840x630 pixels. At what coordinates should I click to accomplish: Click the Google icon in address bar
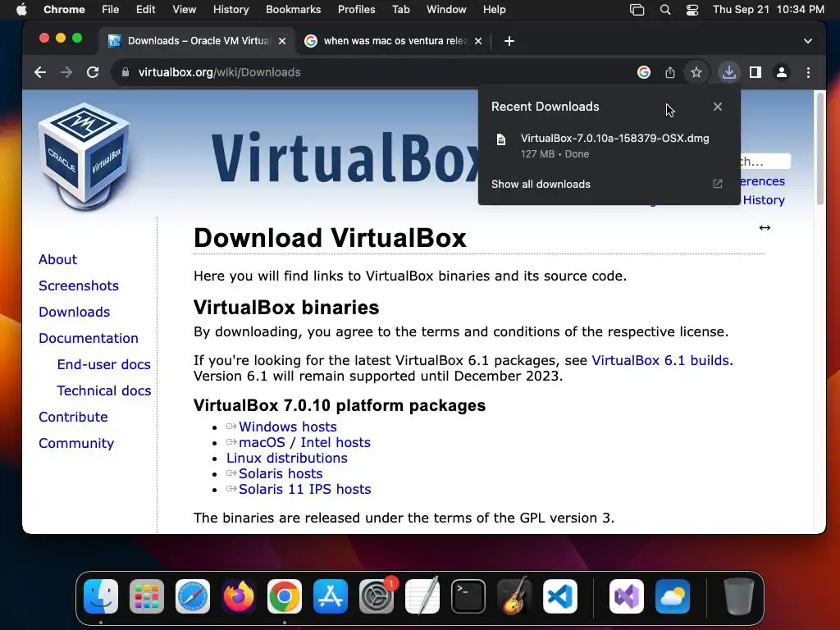[644, 72]
